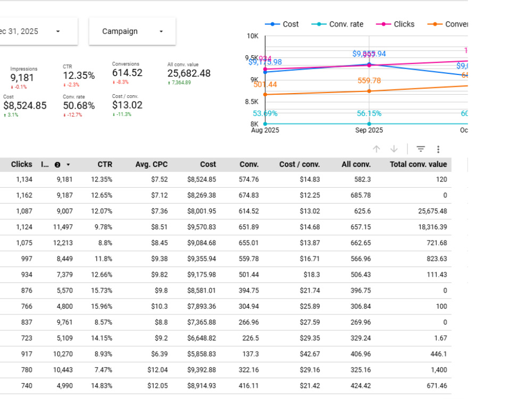Click the All conv. value scorecard 25,682.48
Viewport: 532px width, 399px height.
tap(189, 73)
